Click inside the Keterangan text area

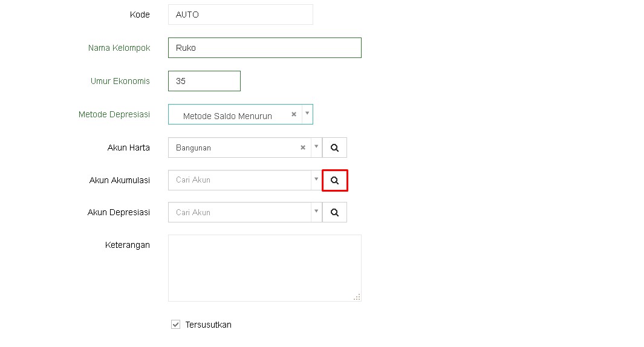[264, 268]
